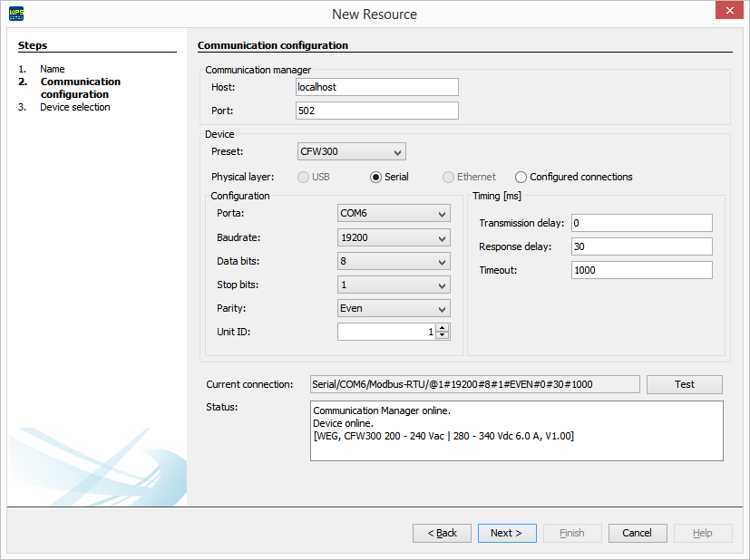Decrement Unit ID using the down arrow
750x560 pixels.
coord(443,334)
